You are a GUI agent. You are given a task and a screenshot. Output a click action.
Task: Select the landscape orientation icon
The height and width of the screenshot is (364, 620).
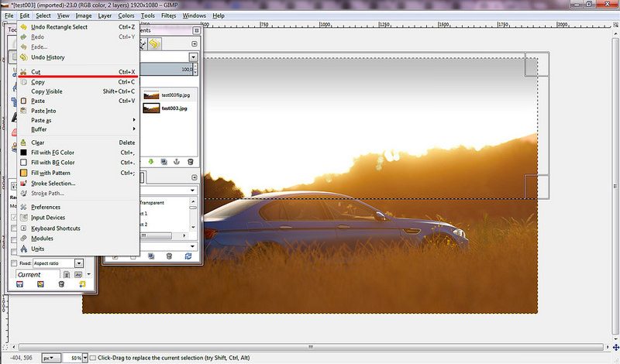[x=78, y=274]
